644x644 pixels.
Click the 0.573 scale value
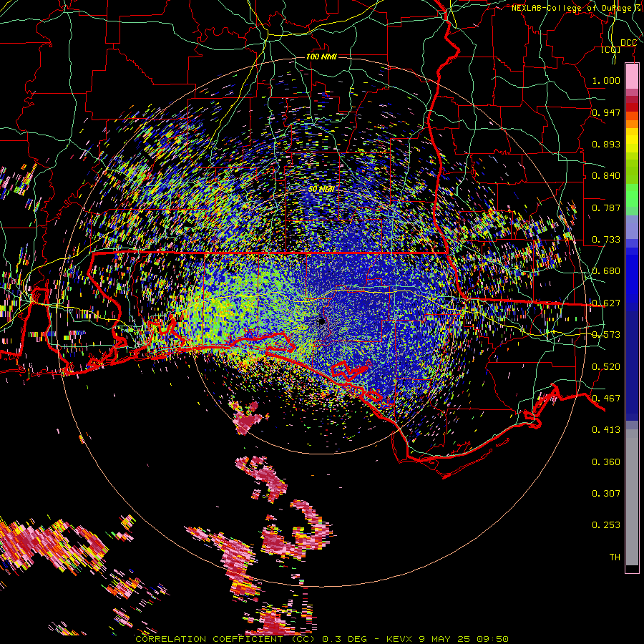coord(606,335)
